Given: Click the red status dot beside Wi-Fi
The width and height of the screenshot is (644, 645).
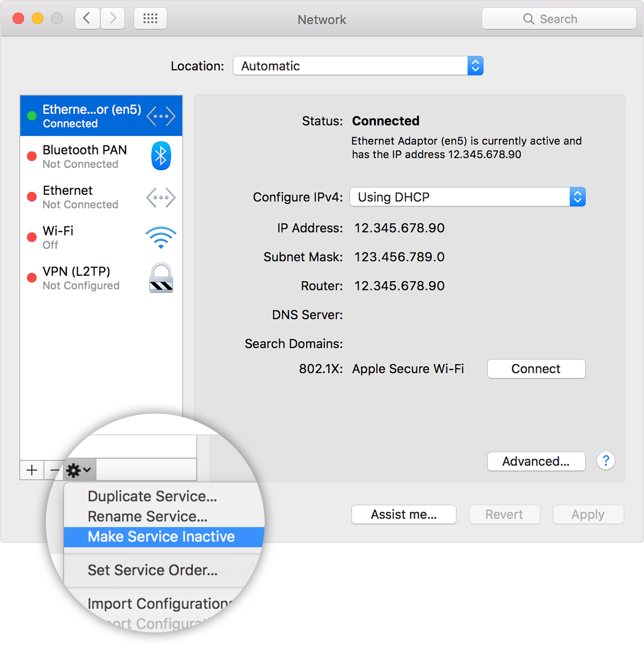Looking at the screenshot, I should pos(32,237).
